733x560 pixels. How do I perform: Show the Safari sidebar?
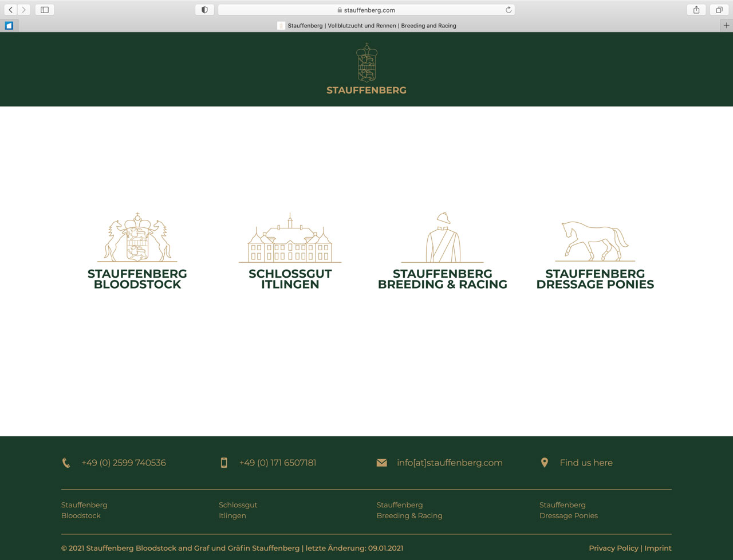coord(45,10)
